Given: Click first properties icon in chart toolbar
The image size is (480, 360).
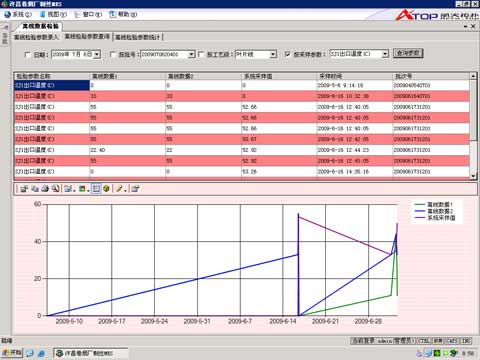Looking at the screenshot, I should [24, 189].
